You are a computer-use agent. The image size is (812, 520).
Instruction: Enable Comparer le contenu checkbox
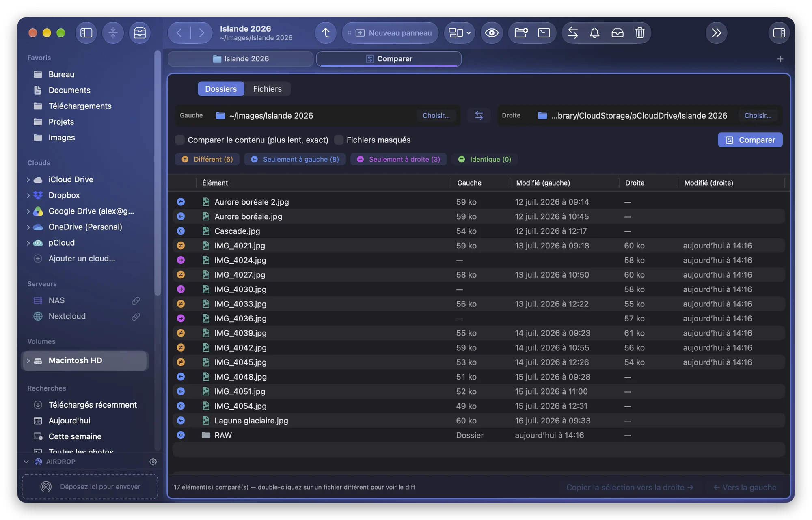click(180, 140)
